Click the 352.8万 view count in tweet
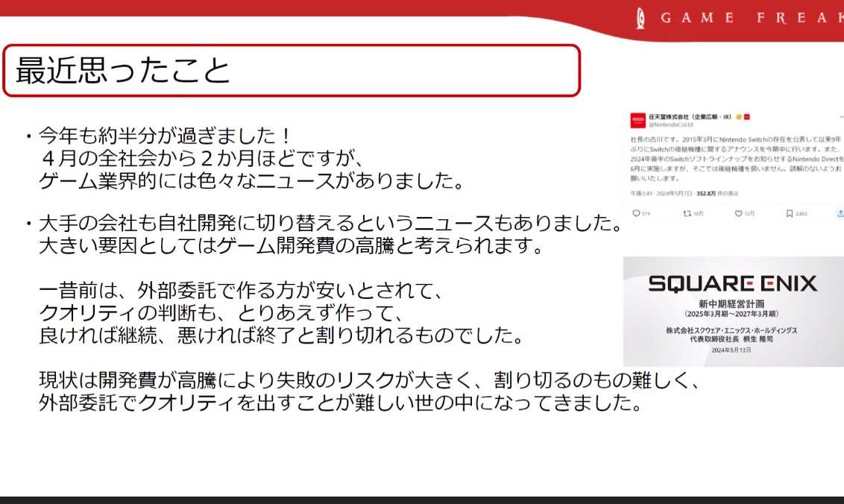The height and width of the screenshot is (504, 844). point(705,193)
